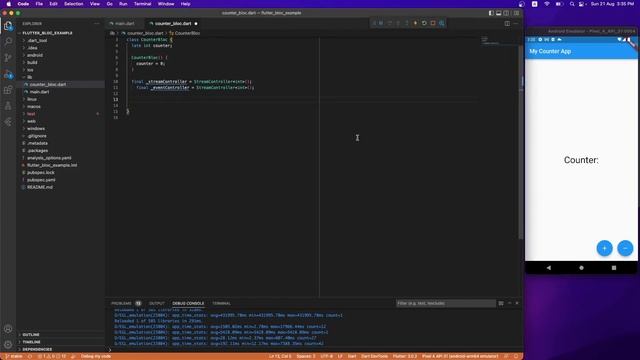Viewport: 640px width, 360px height.
Task: Toggle Panel layout icon in title bar
Action: [499, 13]
